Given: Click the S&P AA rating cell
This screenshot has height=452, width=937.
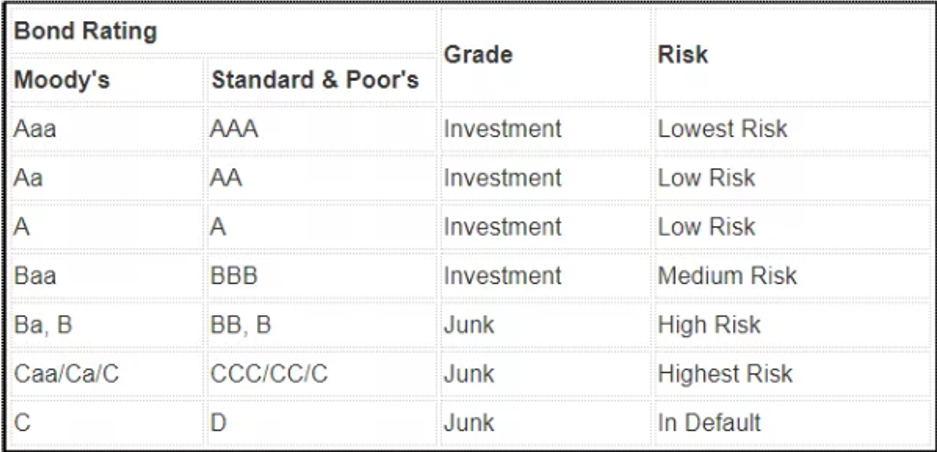Looking at the screenshot, I should (227, 178).
